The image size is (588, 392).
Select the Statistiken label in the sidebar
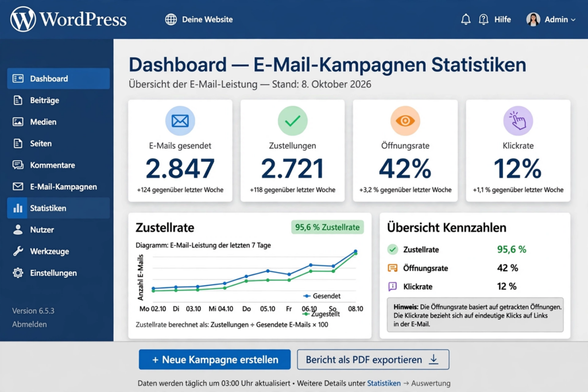48,208
